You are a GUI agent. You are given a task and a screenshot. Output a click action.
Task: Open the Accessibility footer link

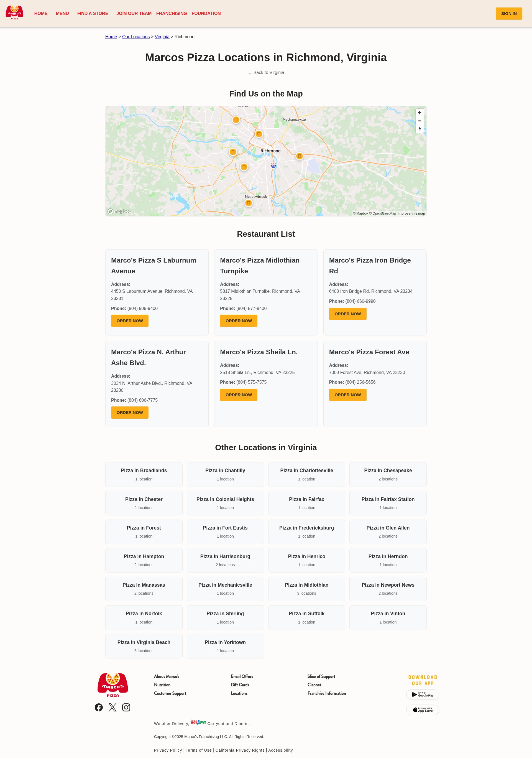coord(280,750)
